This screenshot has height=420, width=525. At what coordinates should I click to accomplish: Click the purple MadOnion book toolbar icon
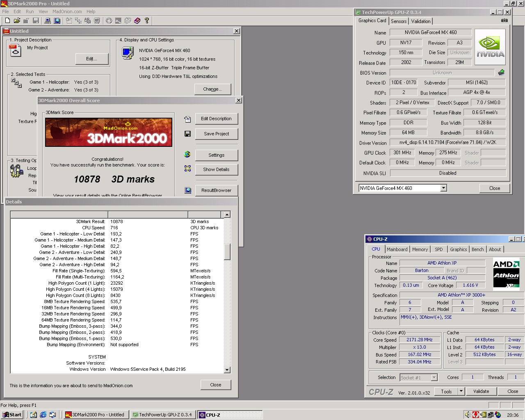pyautogui.click(x=137, y=21)
